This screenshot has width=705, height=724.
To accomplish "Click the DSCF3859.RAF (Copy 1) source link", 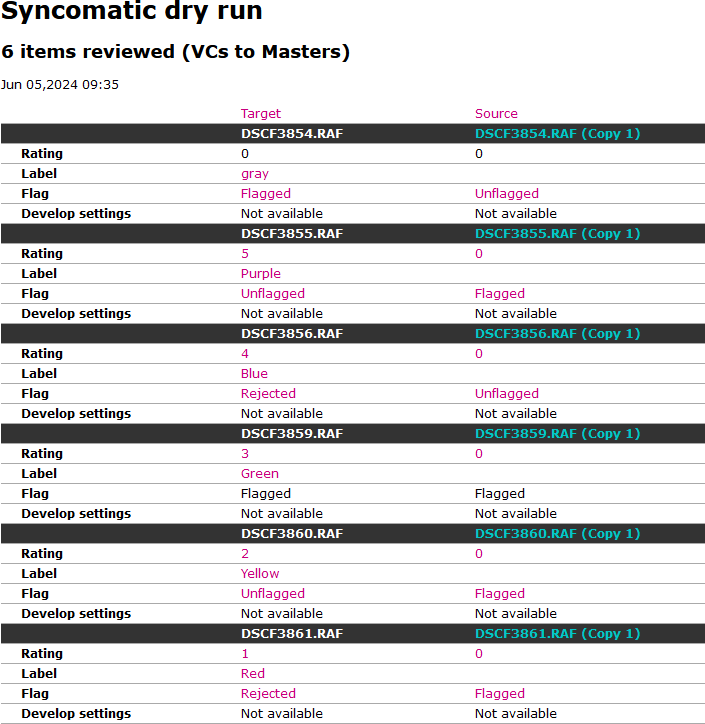I will pos(557,434).
